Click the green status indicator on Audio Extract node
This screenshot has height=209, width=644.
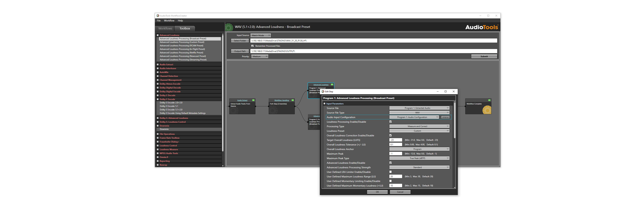click(253, 100)
